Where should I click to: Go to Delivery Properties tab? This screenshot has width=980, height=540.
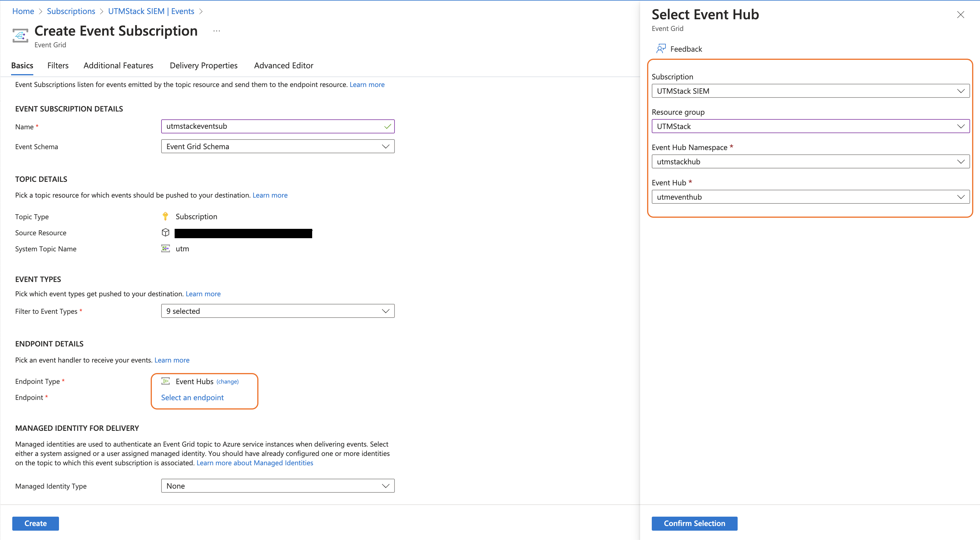point(204,65)
